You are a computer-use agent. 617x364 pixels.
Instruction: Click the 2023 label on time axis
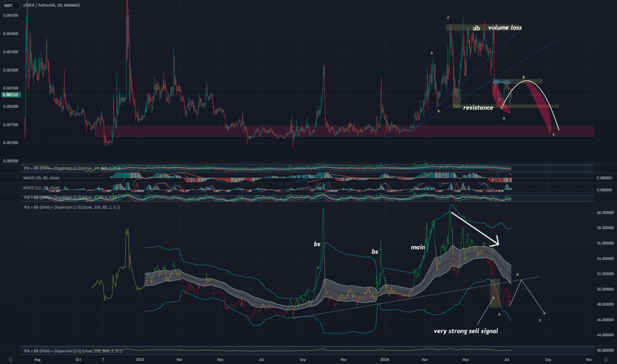point(140,359)
